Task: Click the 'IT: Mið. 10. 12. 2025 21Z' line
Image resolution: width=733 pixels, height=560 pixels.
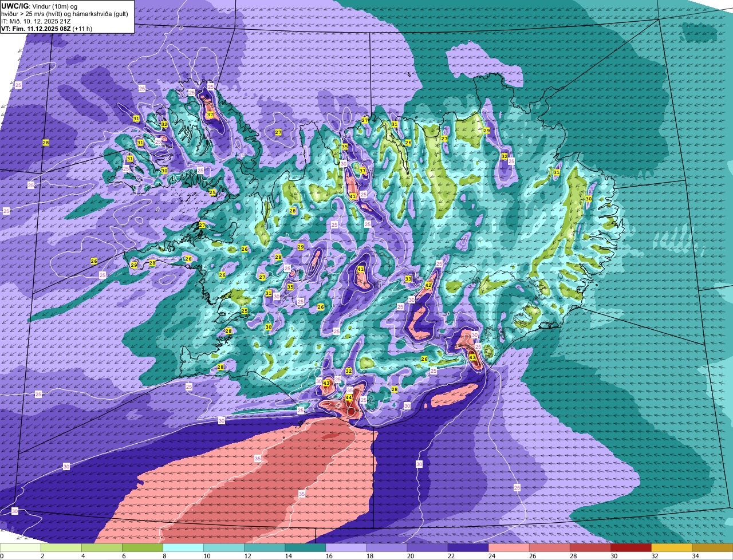Action: tap(35, 21)
